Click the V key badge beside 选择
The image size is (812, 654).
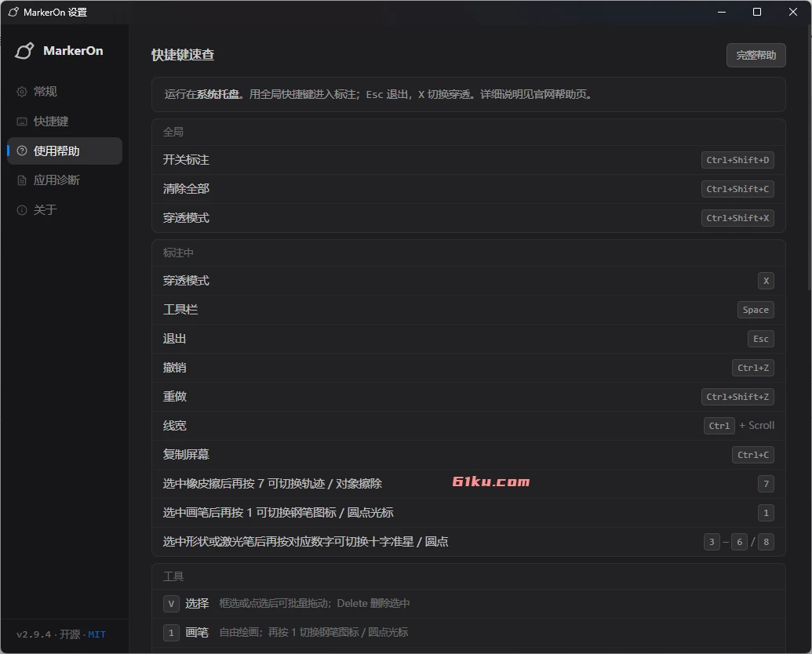[x=171, y=604]
